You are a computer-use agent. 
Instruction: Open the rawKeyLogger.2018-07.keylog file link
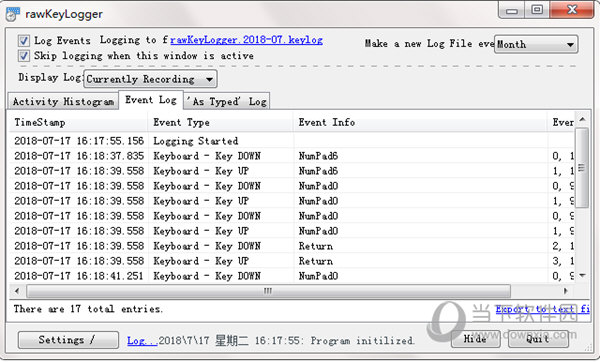246,40
